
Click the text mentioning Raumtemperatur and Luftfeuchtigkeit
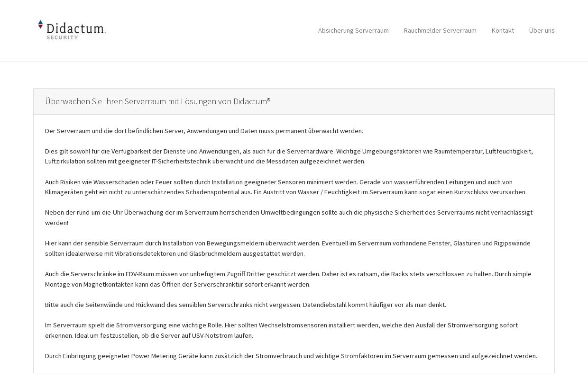289,156
